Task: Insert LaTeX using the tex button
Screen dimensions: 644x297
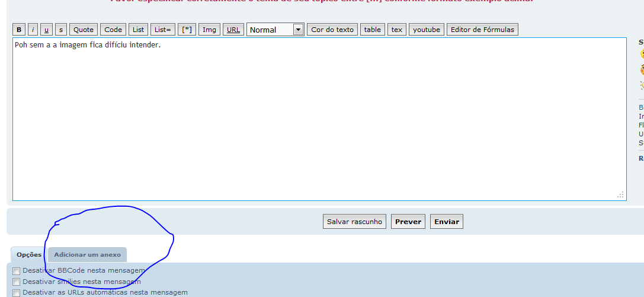Action: [396, 30]
